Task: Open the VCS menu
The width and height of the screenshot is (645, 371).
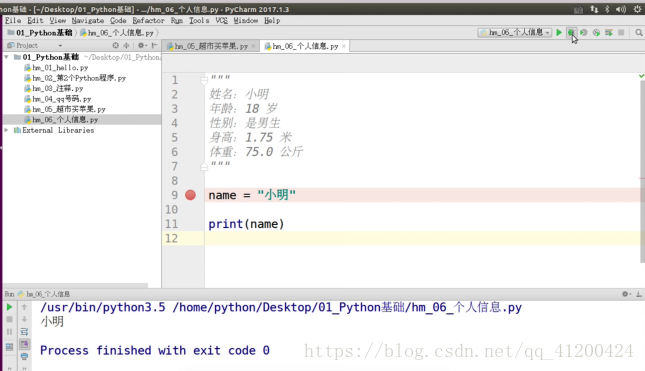Action: (222, 21)
